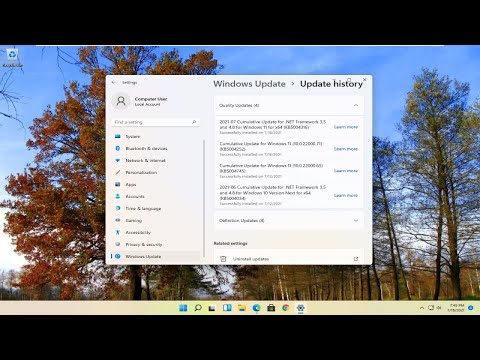The image size is (480, 360).
Task: Open Widgets from the taskbar
Action: point(227,308)
